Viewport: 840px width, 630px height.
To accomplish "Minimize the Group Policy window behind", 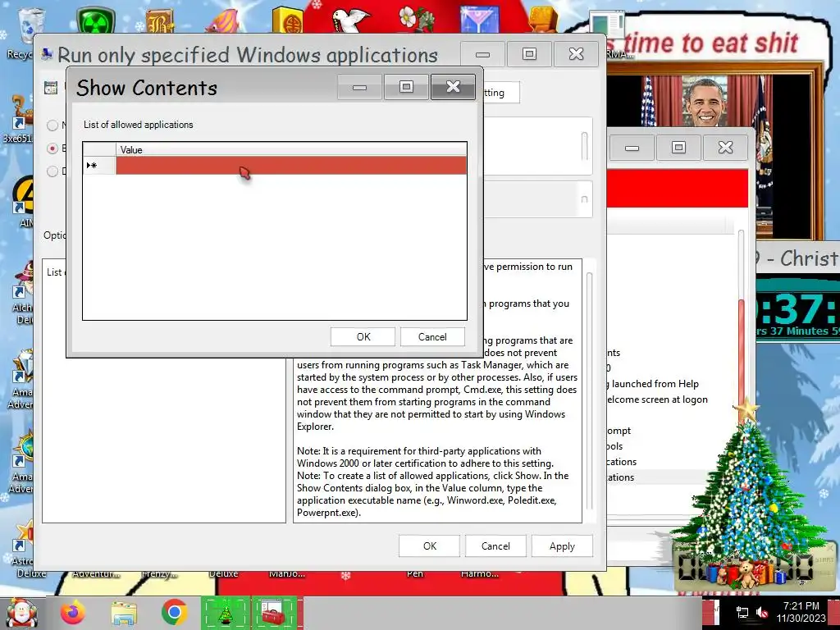I will tap(632, 147).
